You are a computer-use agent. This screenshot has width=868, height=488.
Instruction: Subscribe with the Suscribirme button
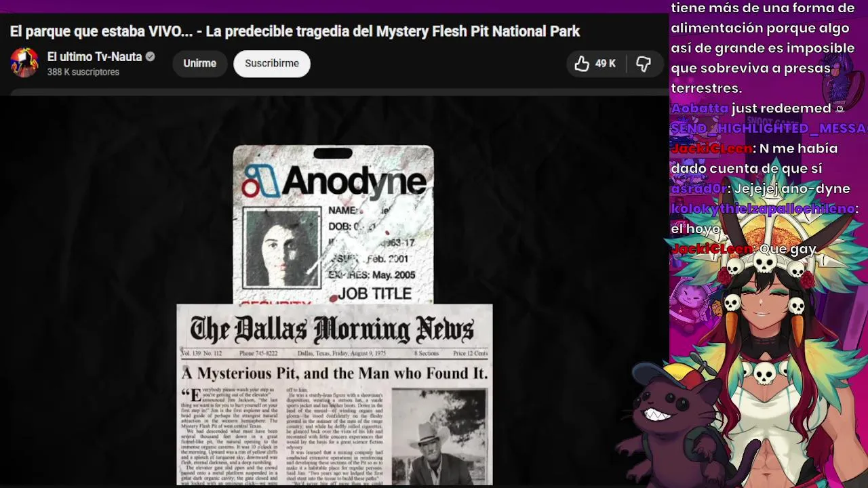[x=272, y=64]
